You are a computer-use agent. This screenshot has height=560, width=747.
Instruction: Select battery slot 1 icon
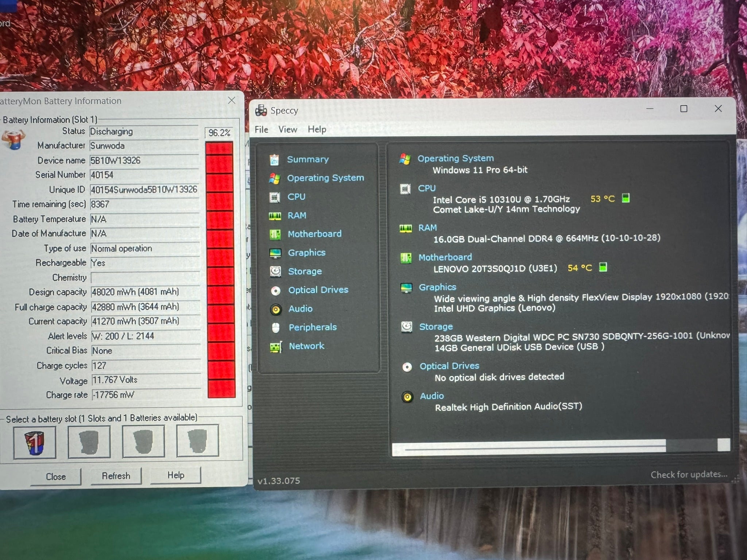35,442
